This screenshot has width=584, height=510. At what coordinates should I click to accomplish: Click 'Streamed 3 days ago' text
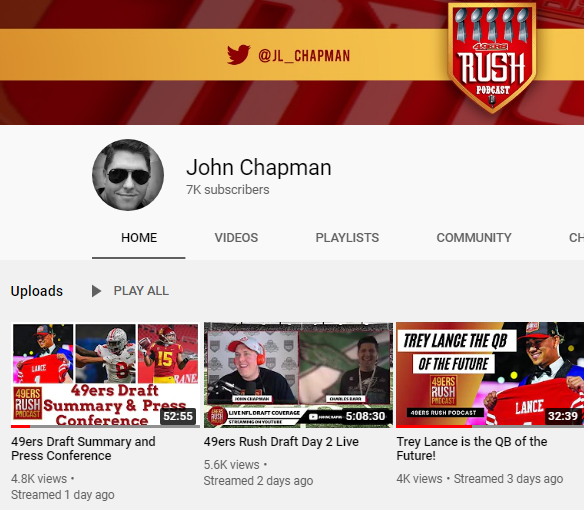click(508, 479)
